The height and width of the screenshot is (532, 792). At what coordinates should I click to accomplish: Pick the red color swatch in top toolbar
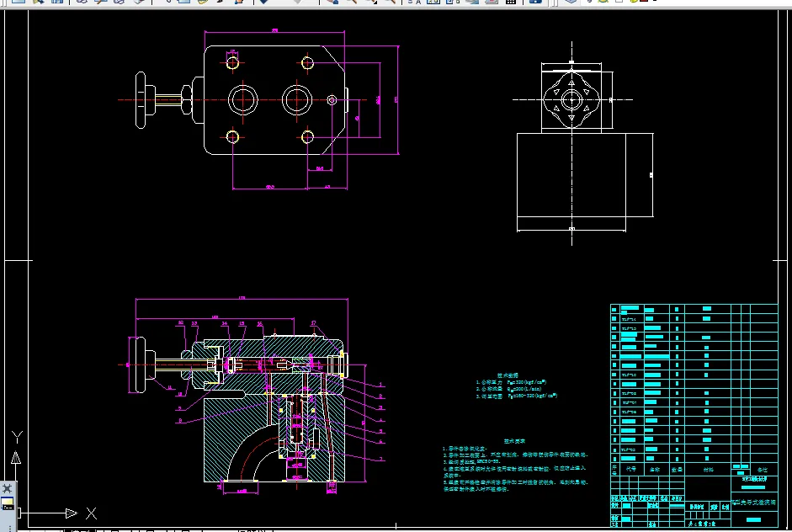coord(644,1)
